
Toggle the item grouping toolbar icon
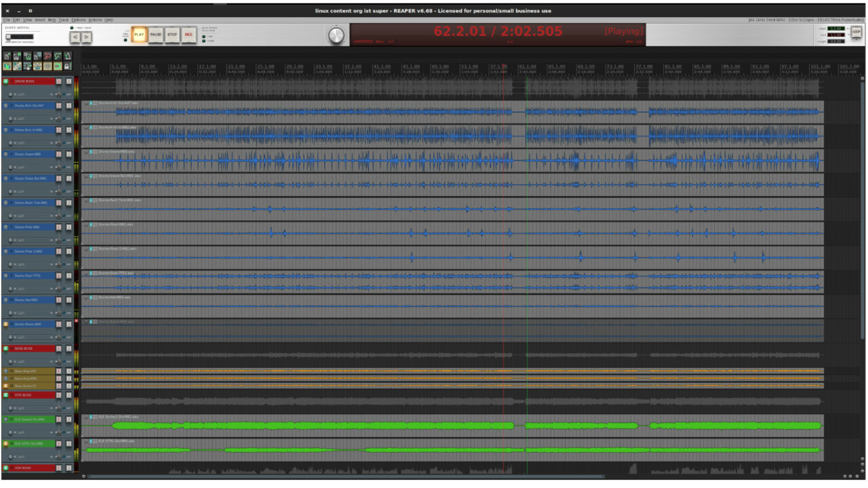[x=17, y=66]
